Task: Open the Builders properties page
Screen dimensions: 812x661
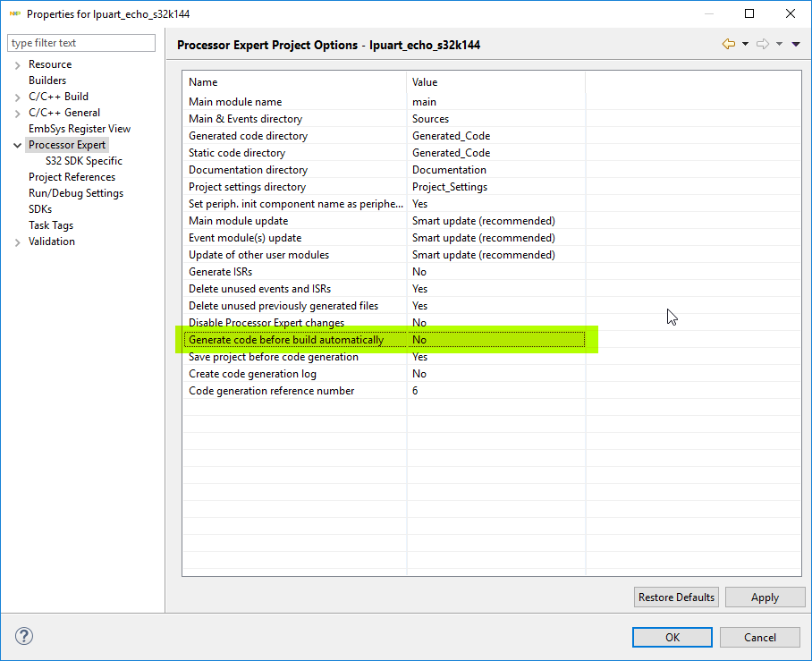Action: pyautogui.click(x=47, y=81)
